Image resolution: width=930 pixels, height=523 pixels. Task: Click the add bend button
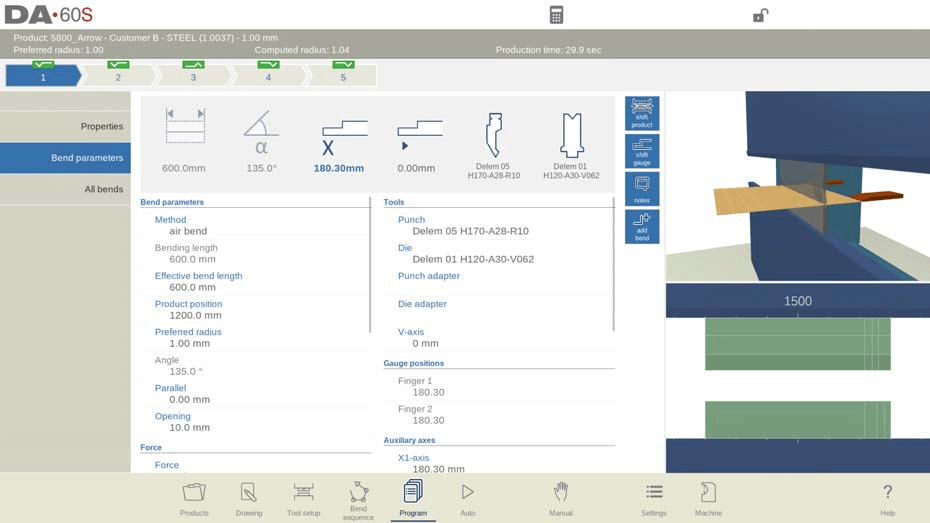pyautogui.click(x=642, y=227)
